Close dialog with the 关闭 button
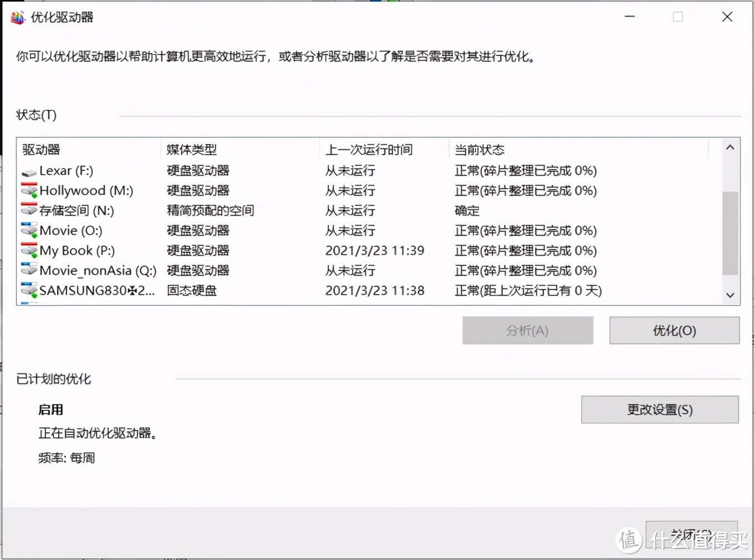The image size is (754, 560). pyautogui.click(x=691, y=534)
